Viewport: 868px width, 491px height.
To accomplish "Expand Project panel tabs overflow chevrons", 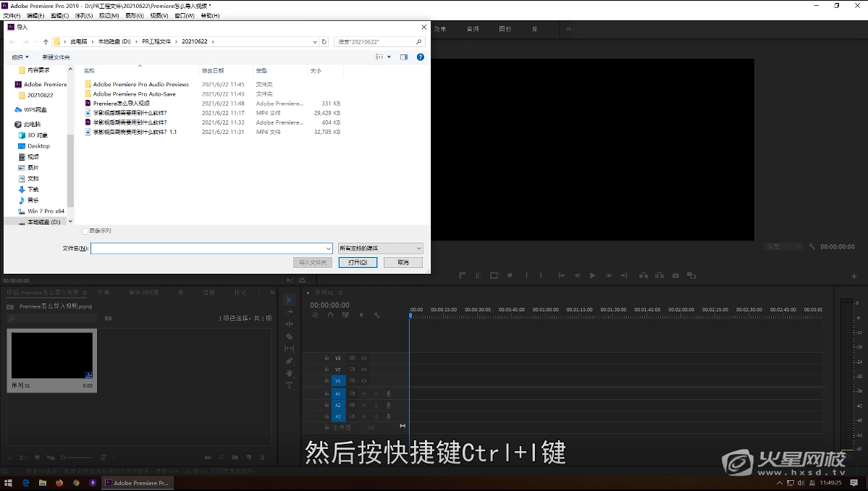I will pyautogui.click(x=271, y=293).
